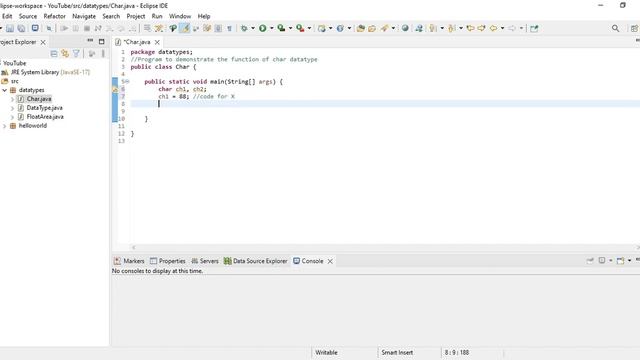Open the Window menu
Image resolution: width=640 pixels, height=360 pixels.
(x=180, y=16)
